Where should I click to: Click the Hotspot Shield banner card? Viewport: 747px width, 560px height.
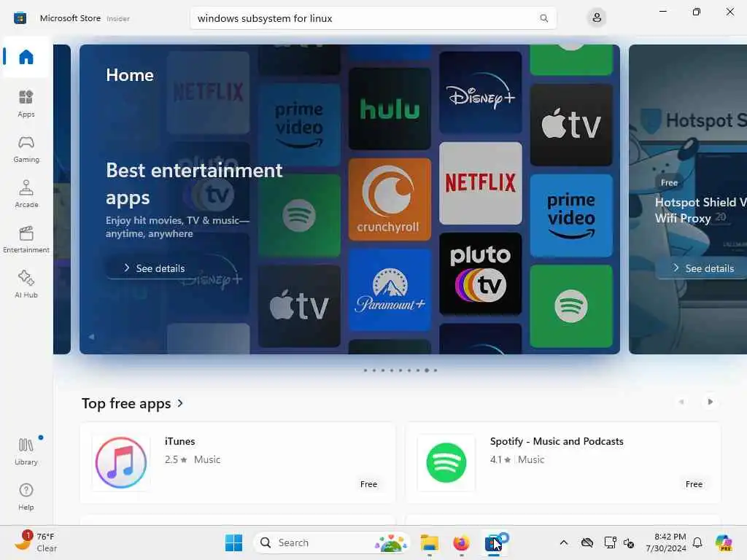click(x=688, y=199)
